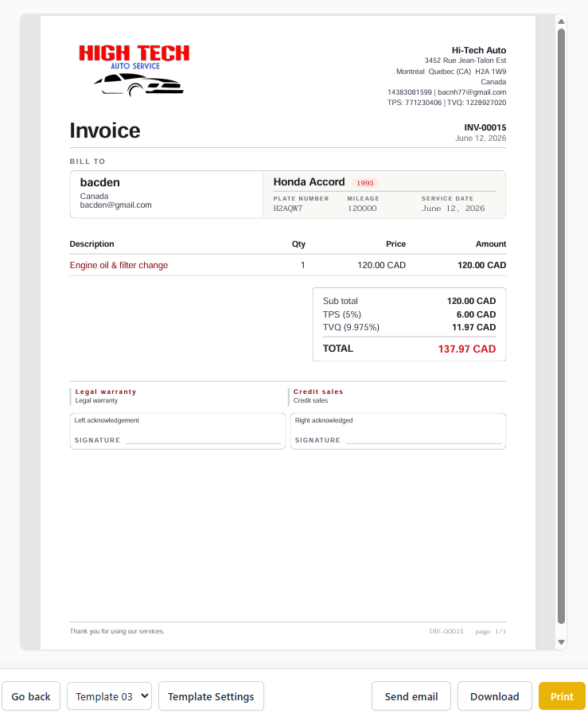Click the Engine oil & filter change item

pos(119,265)
